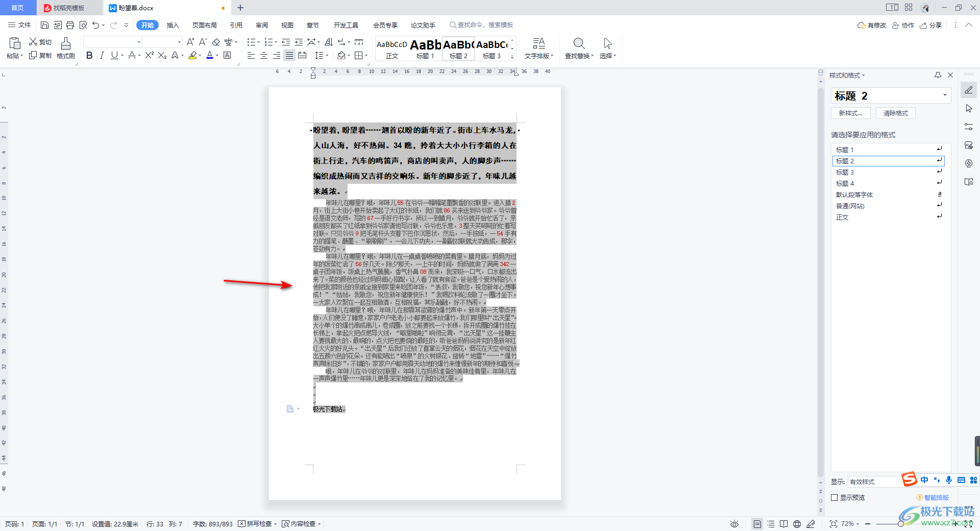This screenshot has width=980, height=531.
Task: Click the 协作 collaborate button
Action: pos(903,25)
